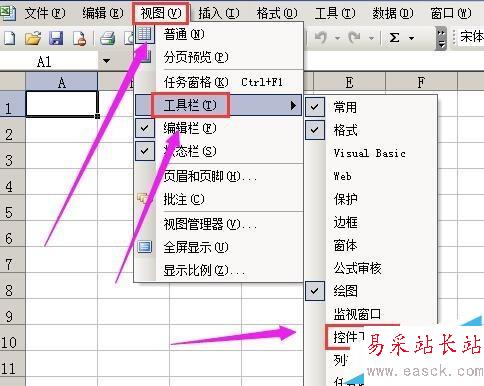This screenshot has height=386, width=484.
Task: Toggle the 绘图 drawing toolbar
Action: coord(371,291)
